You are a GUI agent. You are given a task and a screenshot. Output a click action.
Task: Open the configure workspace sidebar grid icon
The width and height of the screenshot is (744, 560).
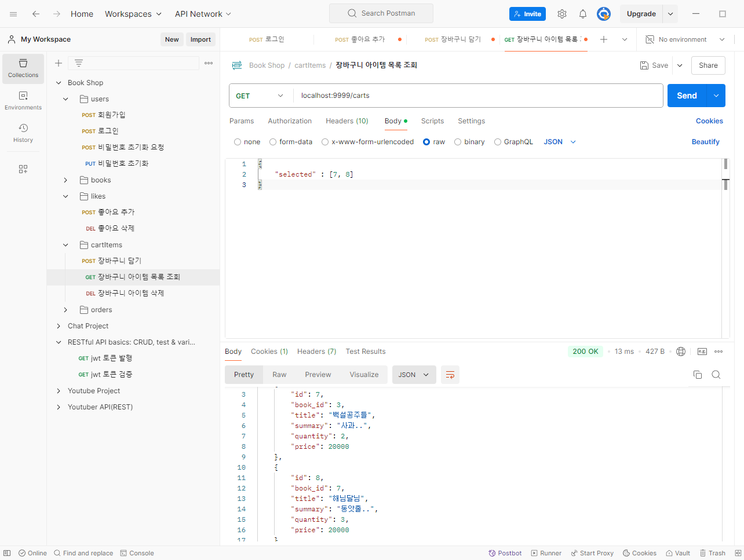tap(23, 169)
